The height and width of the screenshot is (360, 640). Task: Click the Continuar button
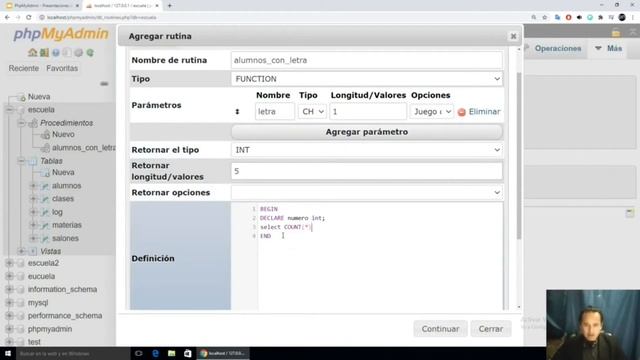click(x=440, y=329)
